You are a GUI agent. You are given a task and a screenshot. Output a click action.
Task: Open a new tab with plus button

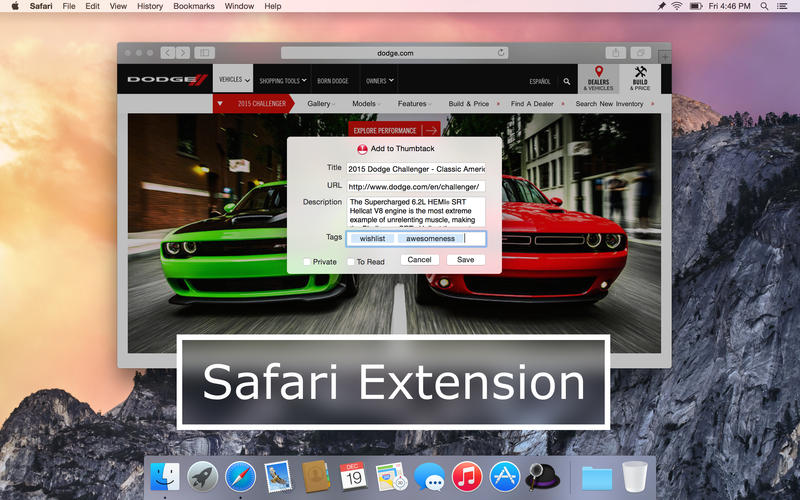pos(664,57)
